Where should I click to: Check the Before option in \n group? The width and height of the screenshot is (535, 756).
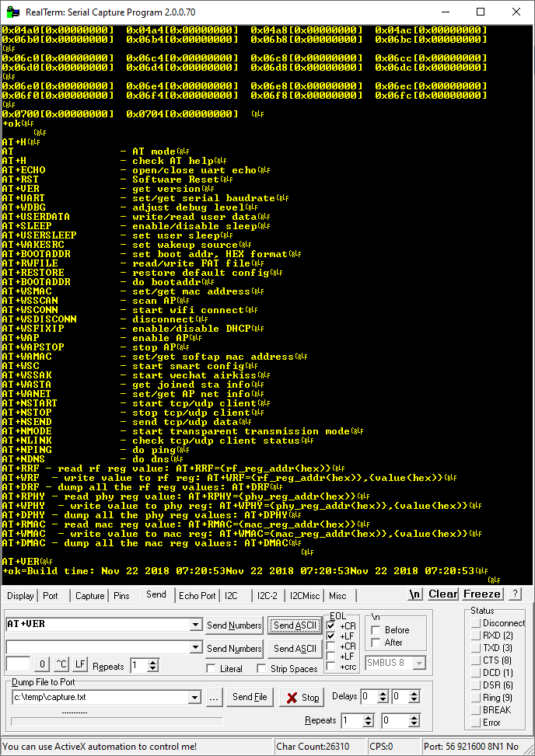click(x=376, y=629)
